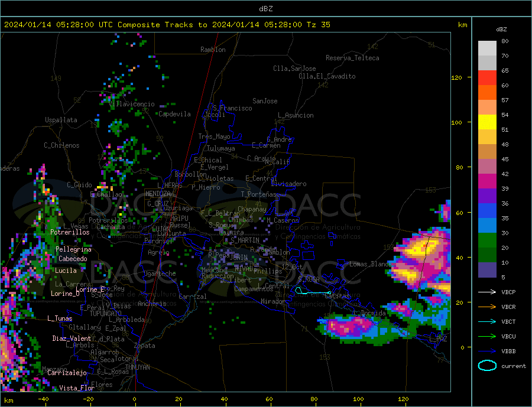
Task: Click the Vista_Flor label
Action: point(77,388)
